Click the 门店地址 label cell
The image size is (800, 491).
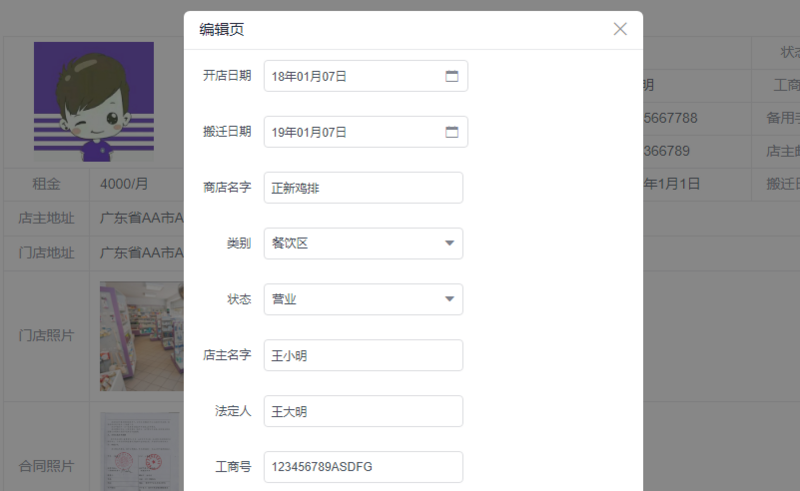tap(47, 252)
